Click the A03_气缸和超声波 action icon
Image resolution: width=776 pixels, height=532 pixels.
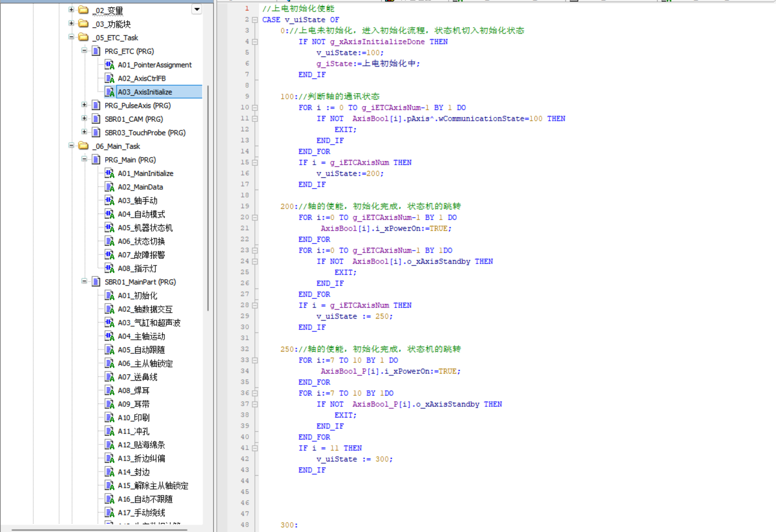pos(109,323)
